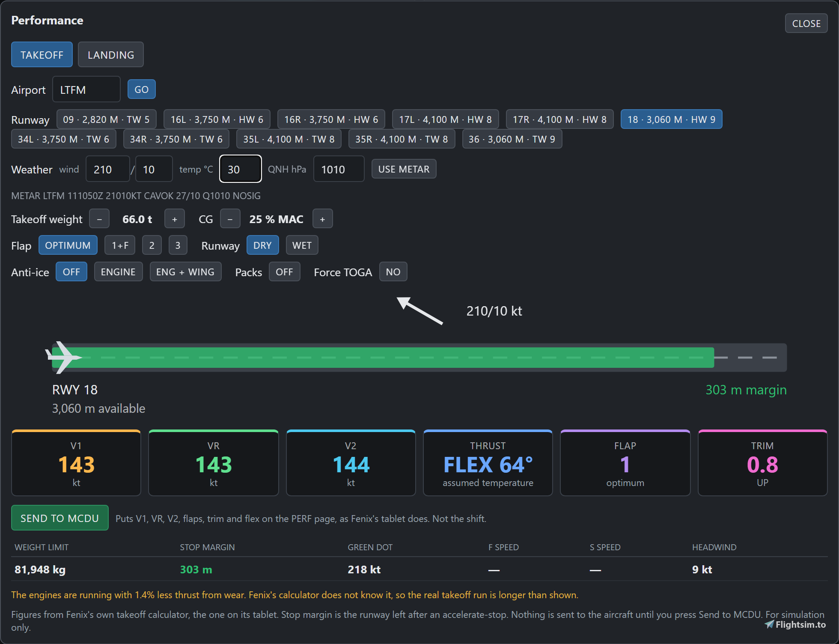Increase CG with the plus button
This screenshot has height=644, width=839.
tap(323, 219)
